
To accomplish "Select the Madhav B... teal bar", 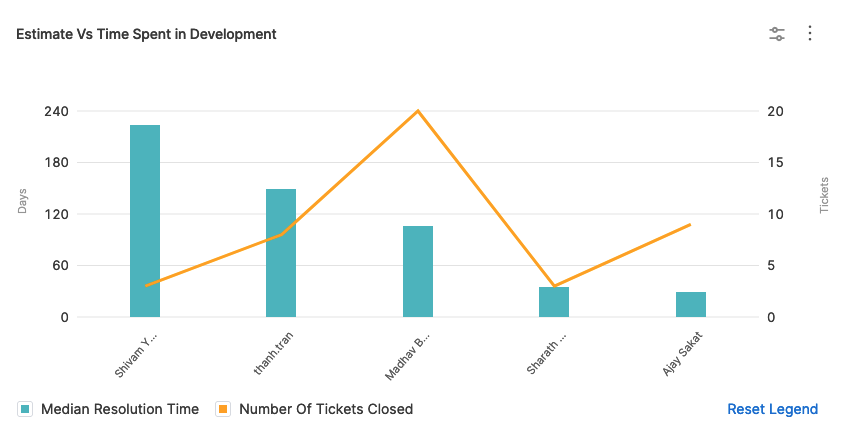I will click(x=418, y=271).
